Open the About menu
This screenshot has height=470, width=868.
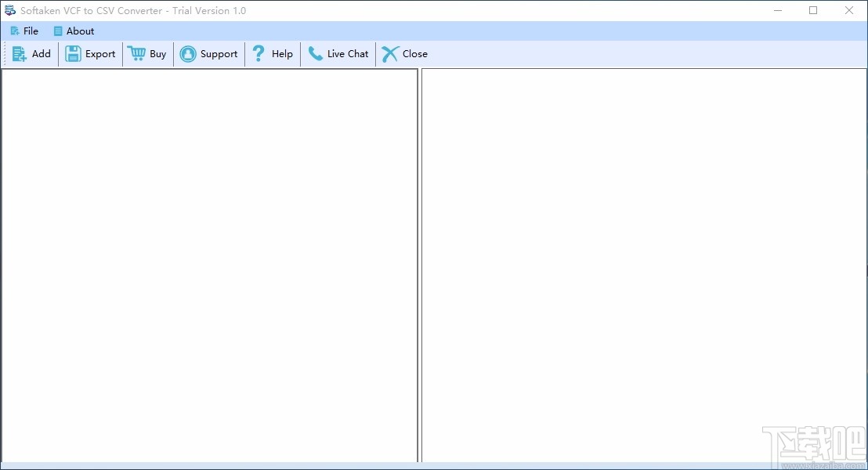74,31
